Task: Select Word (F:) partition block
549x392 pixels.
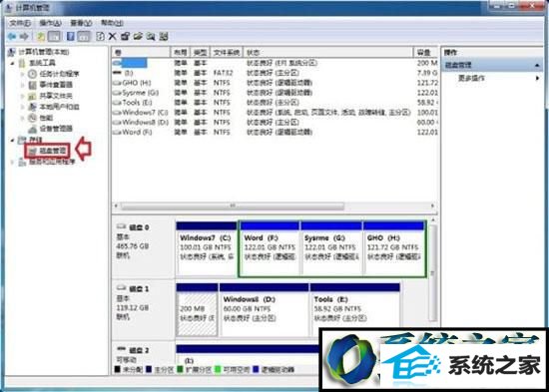Action: pyautogui.click(x=270, y=248)
